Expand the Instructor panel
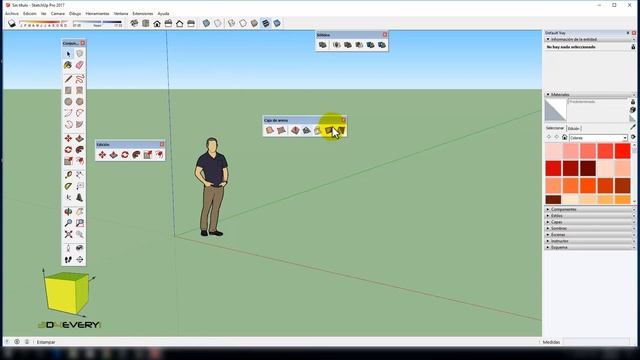This screenshot has width=640, height=360. coord(590,241)
